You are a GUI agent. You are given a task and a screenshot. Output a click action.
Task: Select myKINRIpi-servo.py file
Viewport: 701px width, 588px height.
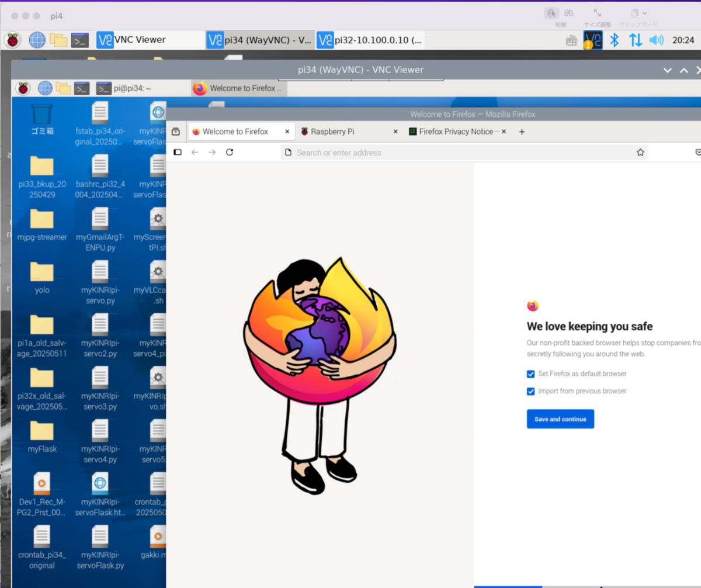tap(100, 283)
